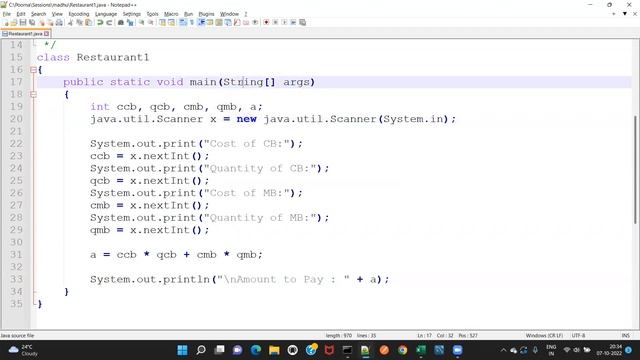Toggle file monitoring (tail) eye icon
The width and height of the screenshot is (640, 360).
255,22
